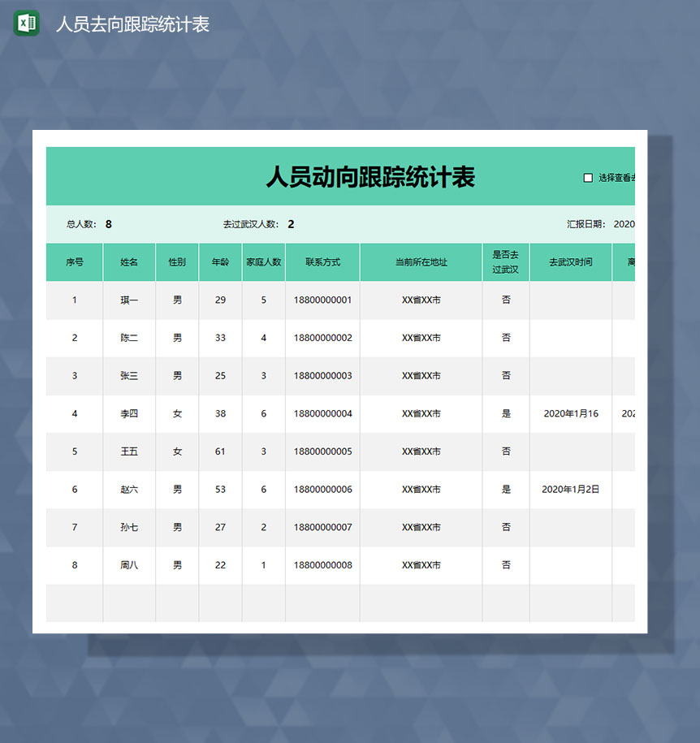Screen dimensions: 700x743
Task: Select the 总人数 count value 8
Action: pyautogui.click(x=109, y=224)
